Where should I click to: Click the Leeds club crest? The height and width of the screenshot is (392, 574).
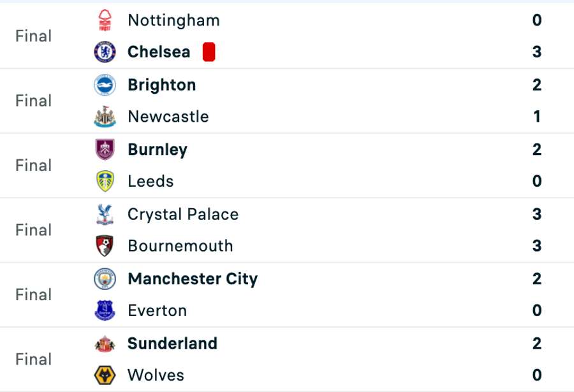tap(105, 182)
